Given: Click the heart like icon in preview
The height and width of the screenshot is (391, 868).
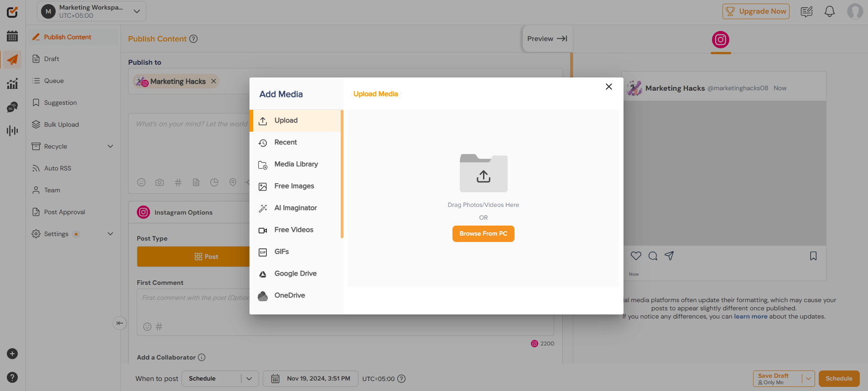Looking at the screenshot, I should pos(636,256).
